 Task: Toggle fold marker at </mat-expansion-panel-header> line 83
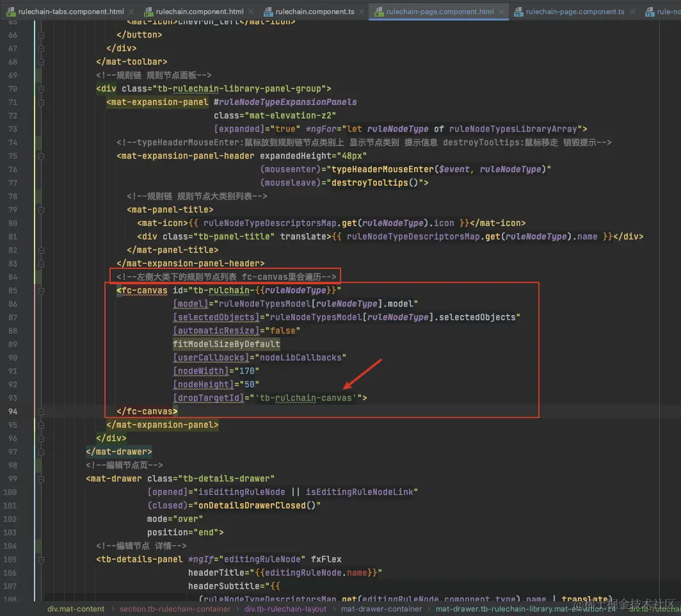(41, 264)
